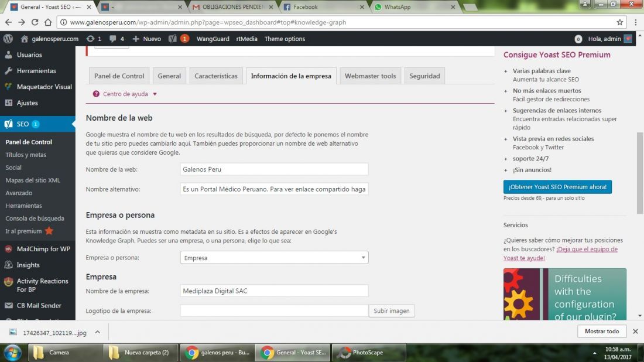Open comments bubble showing 4

pos(117,39)
